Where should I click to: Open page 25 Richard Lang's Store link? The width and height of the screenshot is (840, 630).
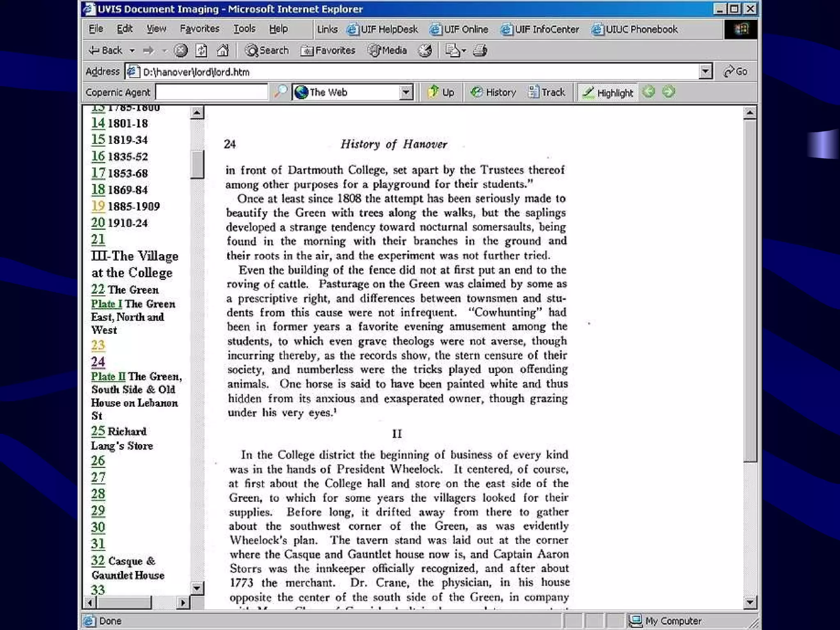pos(98,431)
